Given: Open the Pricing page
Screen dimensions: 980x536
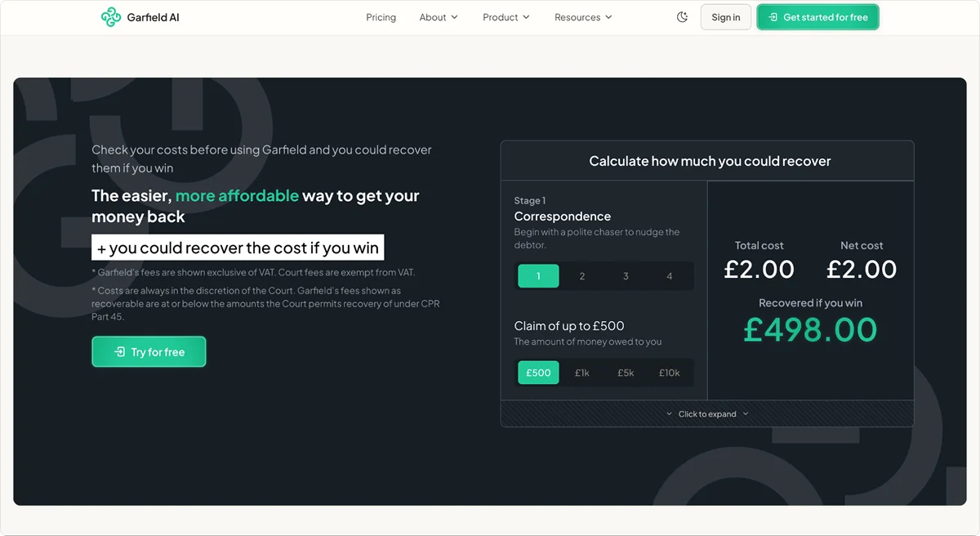Looking at the screenshot, I should tap(381, 17).
